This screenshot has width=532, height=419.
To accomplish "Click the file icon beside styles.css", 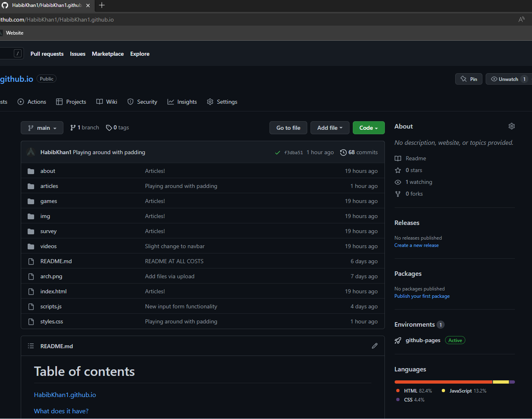I will (31, 322).
